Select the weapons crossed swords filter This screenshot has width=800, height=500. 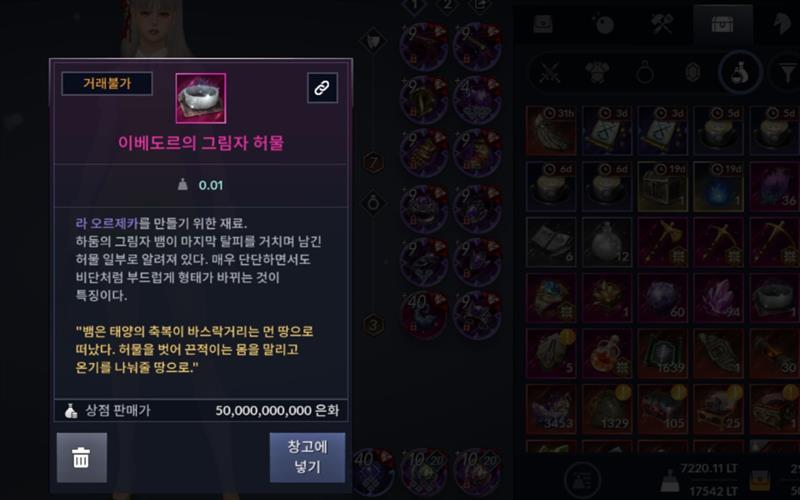click(550, 73)
